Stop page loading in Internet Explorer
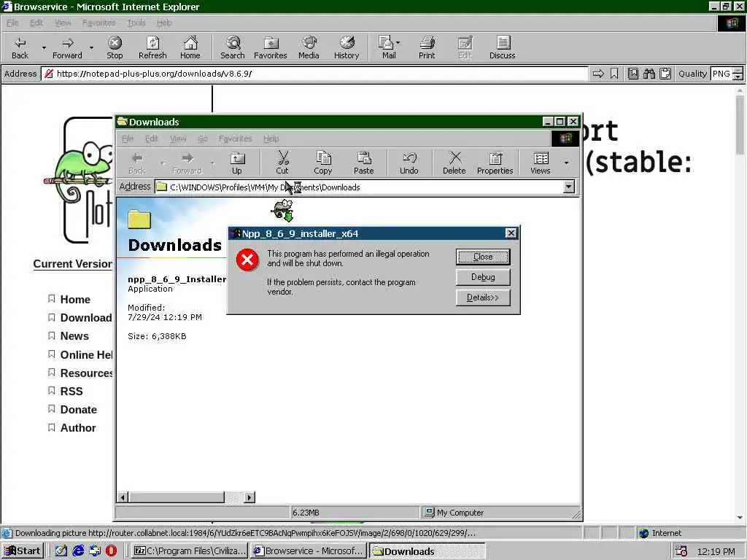This screenshot has width=747, height=560. 115,47
